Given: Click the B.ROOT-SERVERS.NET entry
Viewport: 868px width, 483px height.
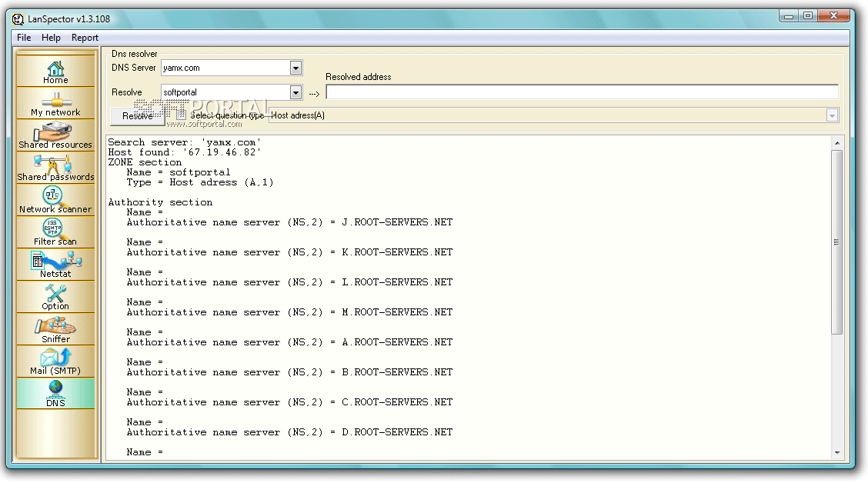Looking at the screenshot, I should click(x=289, y=371).
